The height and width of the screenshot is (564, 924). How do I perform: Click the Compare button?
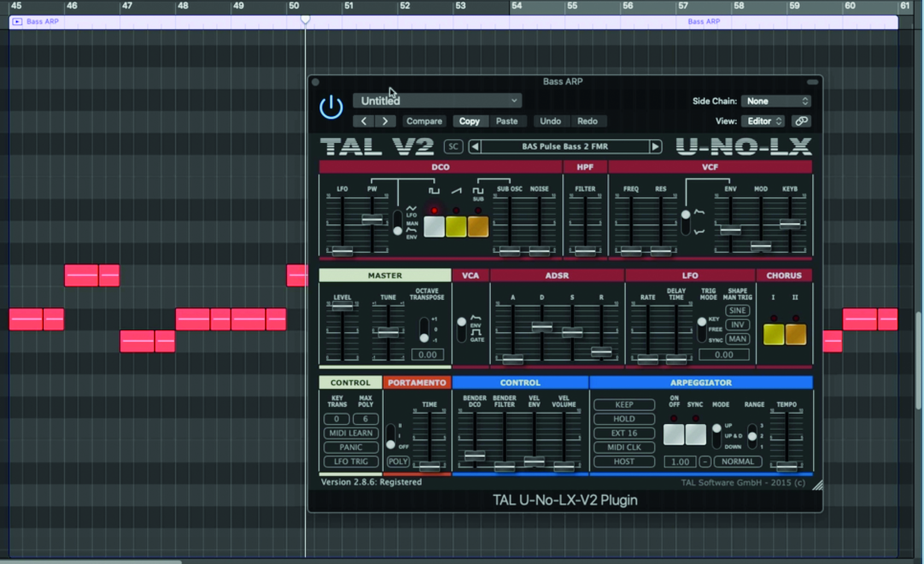(x=424, y=121)
